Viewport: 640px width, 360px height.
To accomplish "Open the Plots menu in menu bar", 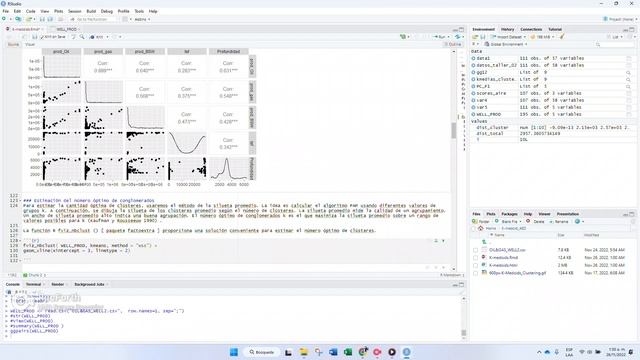I will 59,11.
